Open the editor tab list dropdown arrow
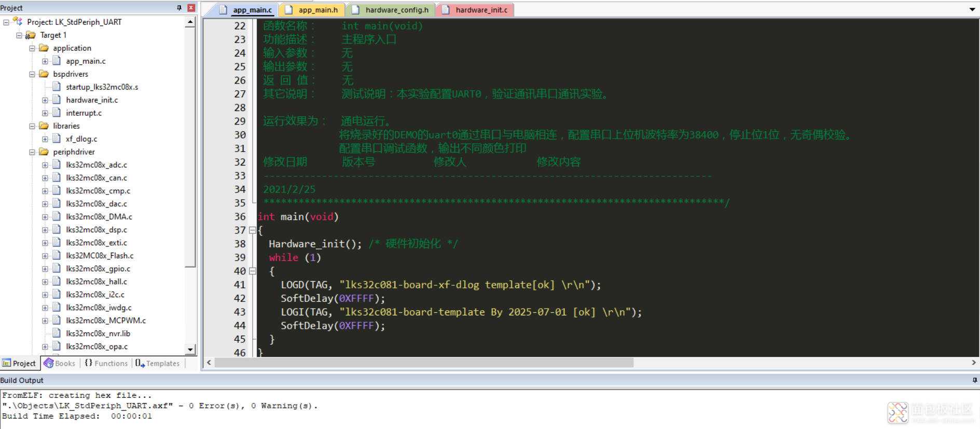 click(972, 9)
